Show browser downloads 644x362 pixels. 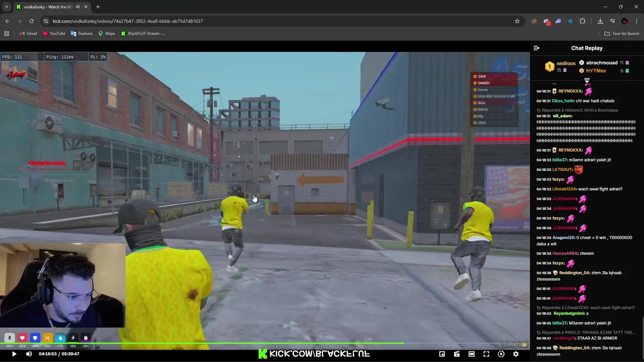click(x=600, y=21)
